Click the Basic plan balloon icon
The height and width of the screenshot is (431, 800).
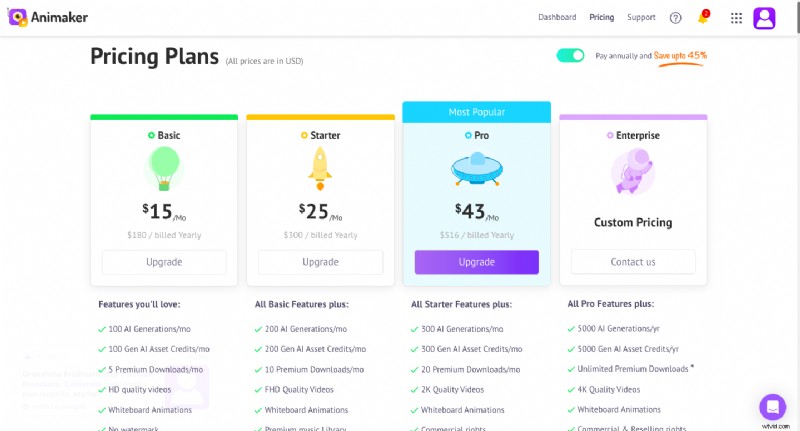coord(164,168)
